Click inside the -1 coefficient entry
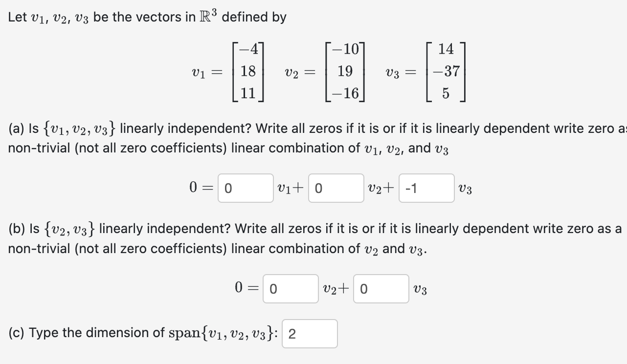The height and width of the screenshot is (364, 627). click(x=426, y=188)
